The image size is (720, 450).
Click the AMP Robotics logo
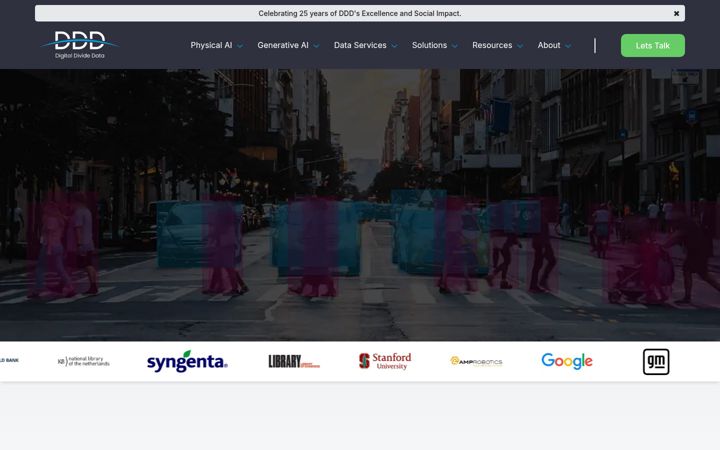476,361
